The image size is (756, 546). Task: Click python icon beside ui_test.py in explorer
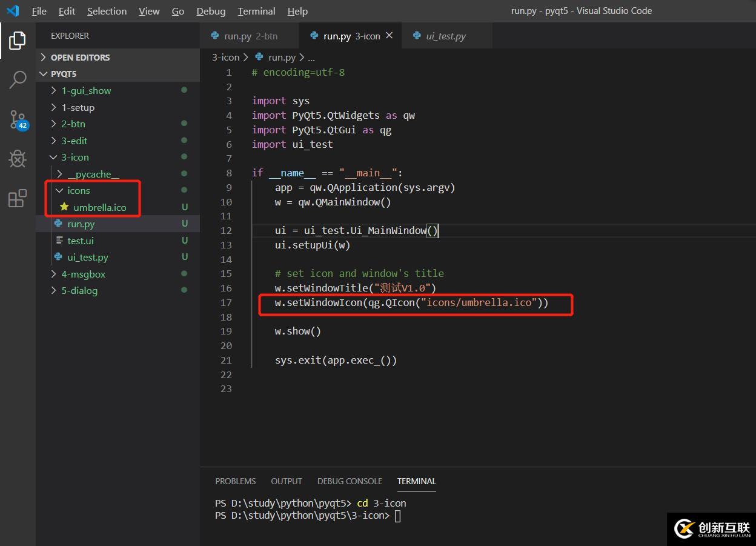coord(58,257)
